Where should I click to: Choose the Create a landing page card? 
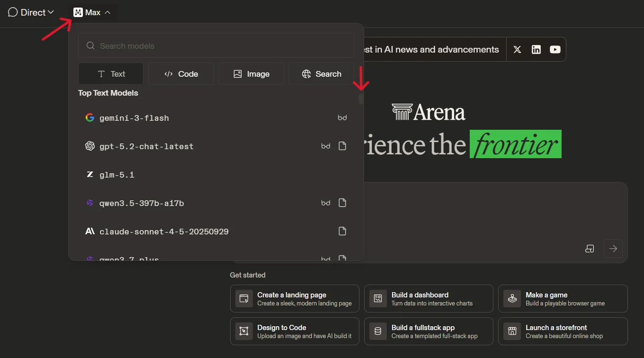(295, 299)
